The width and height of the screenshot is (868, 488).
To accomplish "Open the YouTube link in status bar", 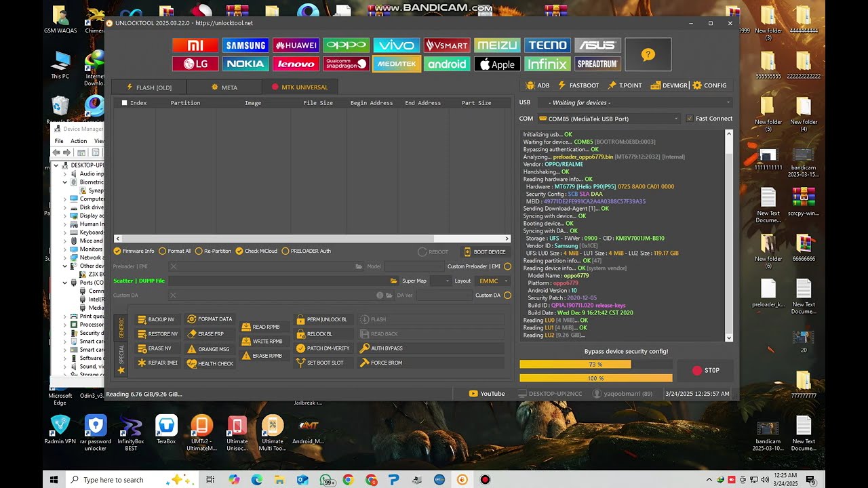I will click(487, 394).
